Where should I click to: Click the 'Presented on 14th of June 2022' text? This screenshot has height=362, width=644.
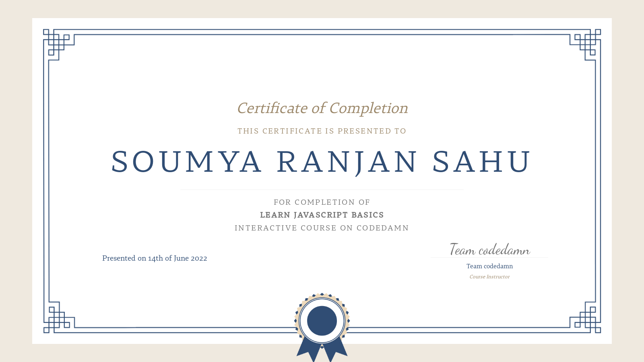click(155, 258)
